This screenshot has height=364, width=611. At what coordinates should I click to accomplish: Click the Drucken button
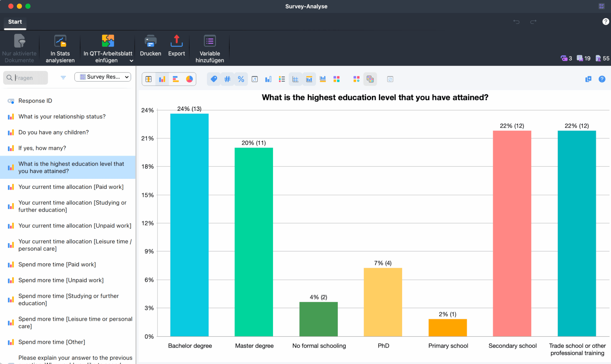tap(150, 47)
